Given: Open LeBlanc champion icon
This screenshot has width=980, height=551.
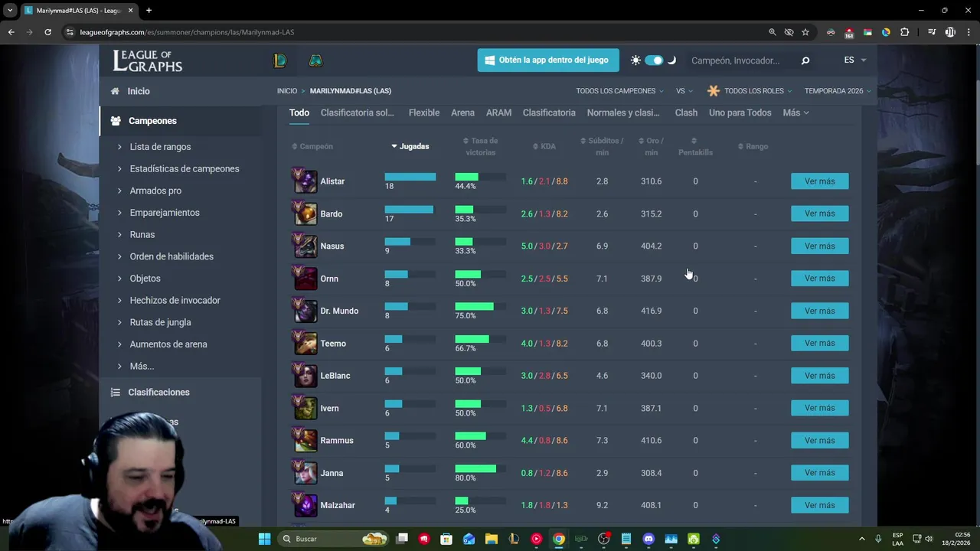Looking at the screenshot, I should pyautogui.click(x=305, y=376).
